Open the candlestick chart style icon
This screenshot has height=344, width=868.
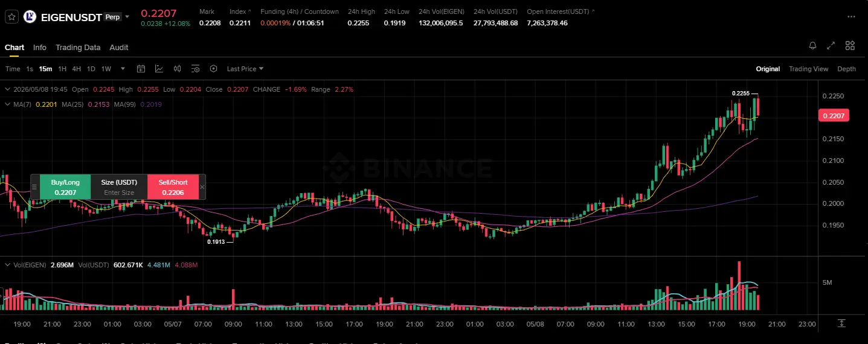tap(177, 69)
